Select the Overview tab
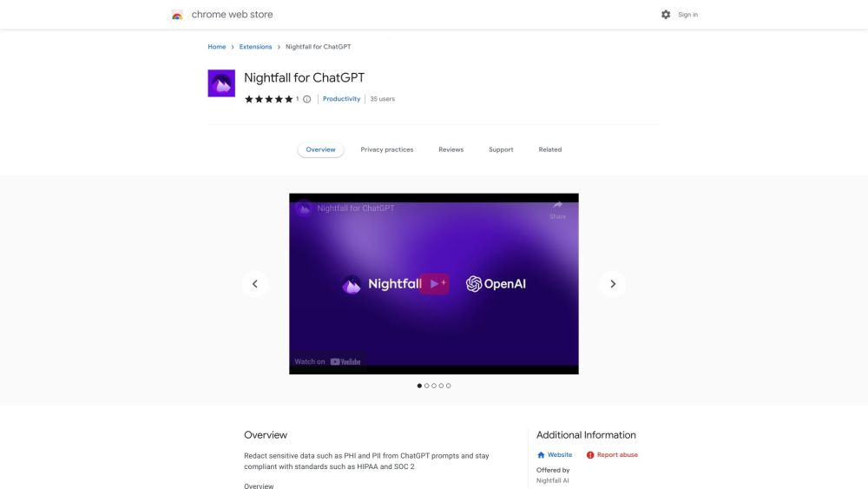This screenshot has width=868, height=489. coord(320,149)
